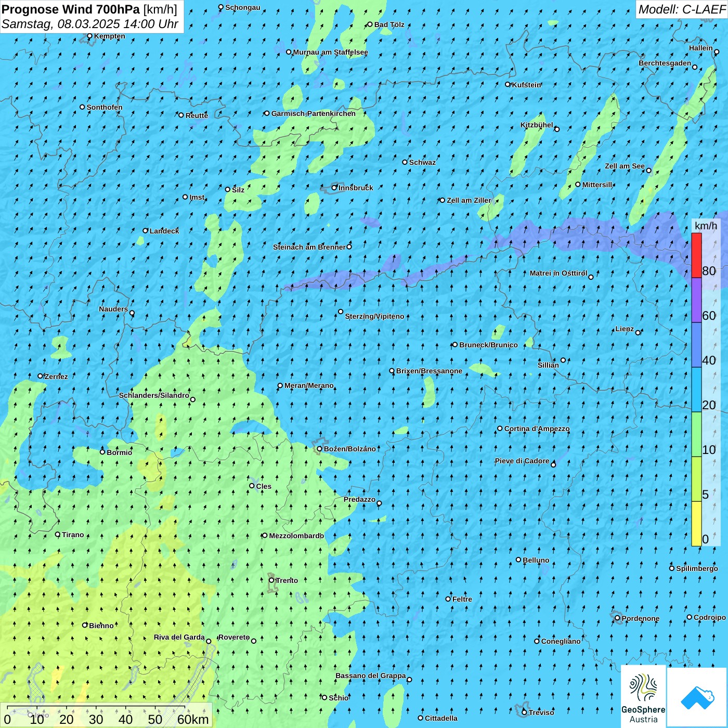The image size is (728, 728).
Task: Click the Treviso city label
Action: (x=541, y=712)
